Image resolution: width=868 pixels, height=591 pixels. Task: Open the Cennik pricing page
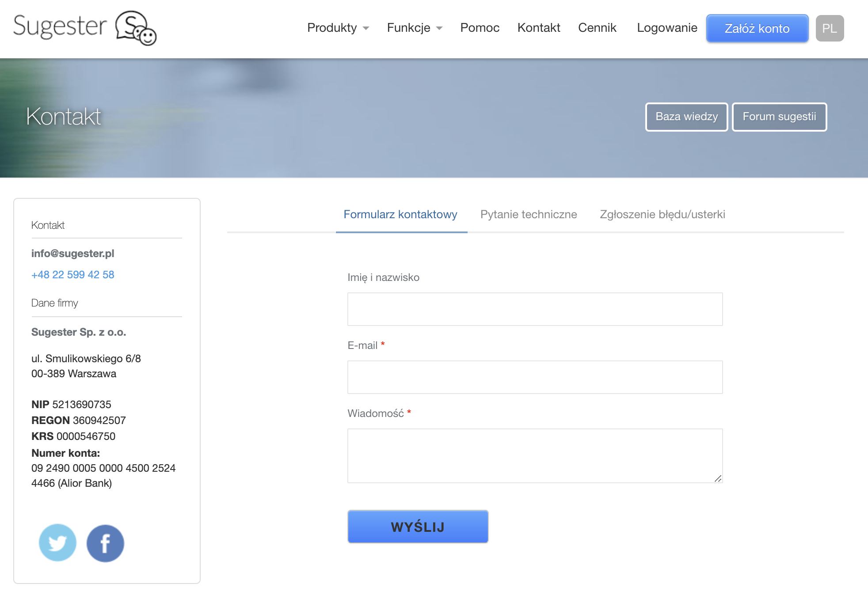(597, 28)
